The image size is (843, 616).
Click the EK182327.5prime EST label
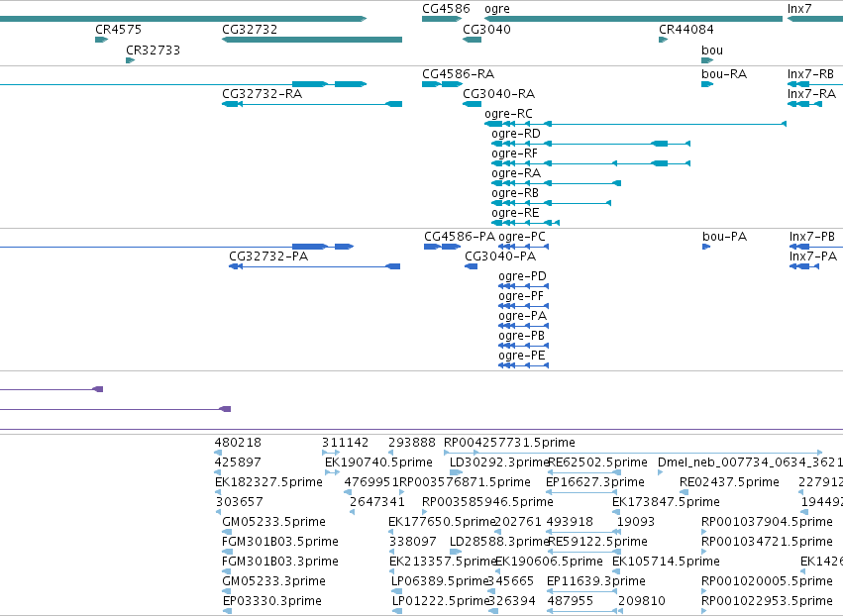[x=268, y=482]
